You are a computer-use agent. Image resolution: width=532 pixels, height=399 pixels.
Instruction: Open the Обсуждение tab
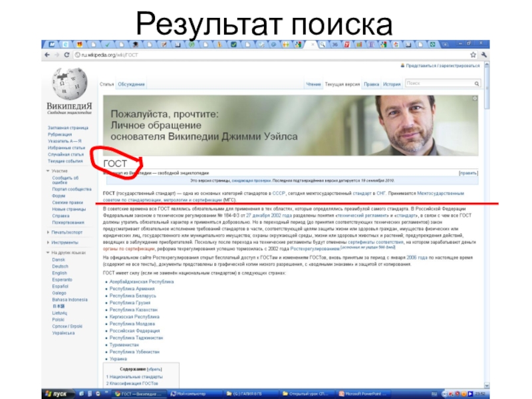pyautogui.click(x=131, y=84)
